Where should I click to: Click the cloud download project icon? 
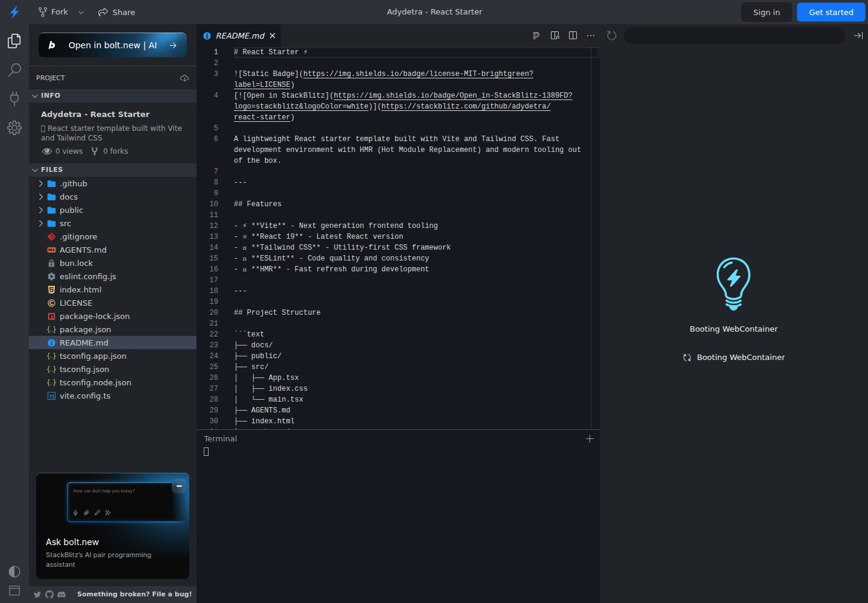[x=184, y=78]
